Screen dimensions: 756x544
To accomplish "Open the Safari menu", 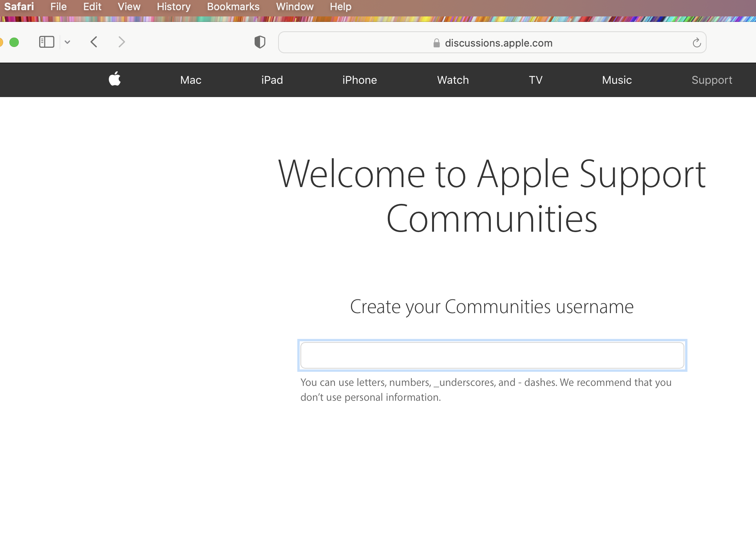I will [x=19, y=7].
